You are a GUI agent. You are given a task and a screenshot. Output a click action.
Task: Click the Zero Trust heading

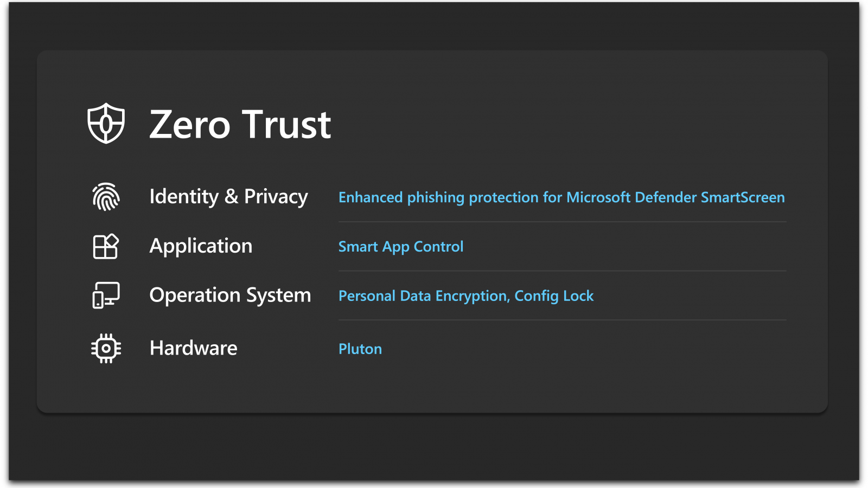click(x=240, y=125)
